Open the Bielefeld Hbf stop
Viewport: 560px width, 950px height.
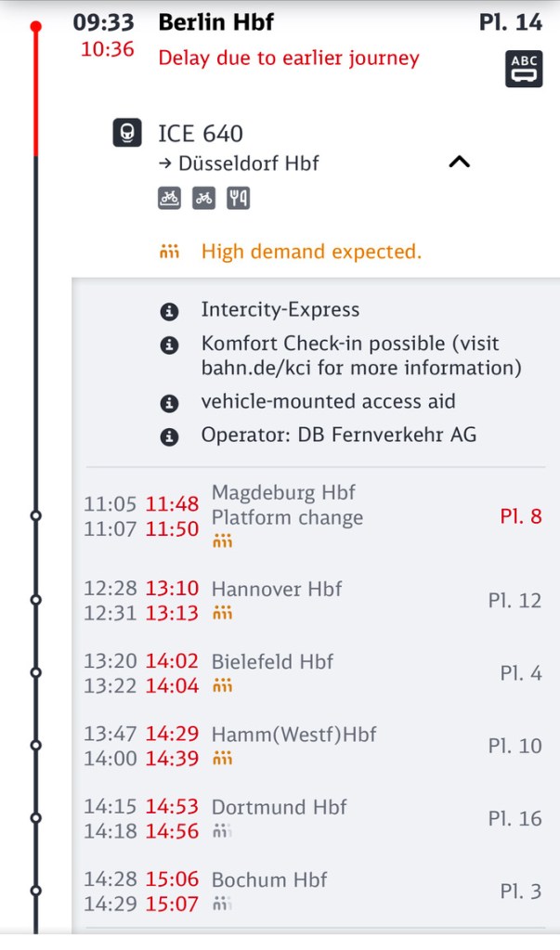[x=272, y=662]
